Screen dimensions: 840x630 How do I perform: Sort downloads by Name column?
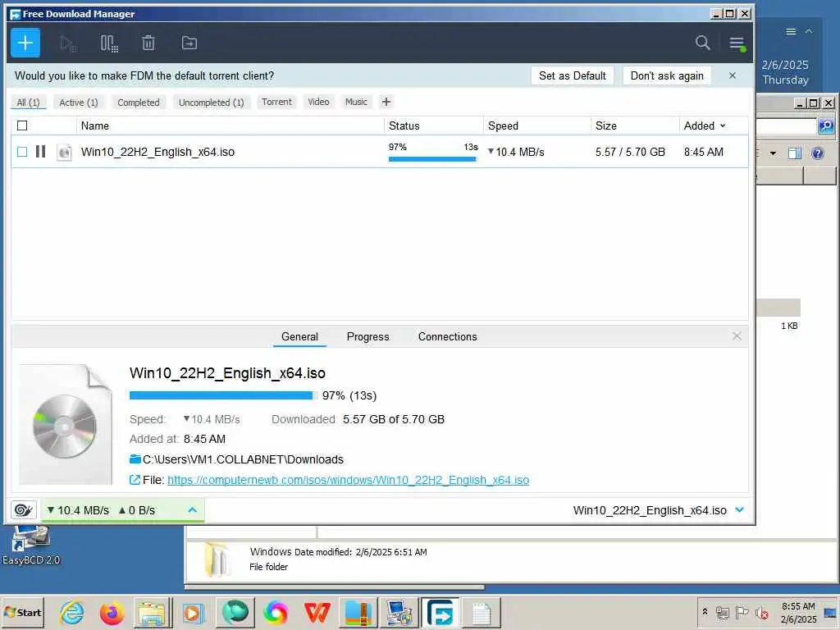click(95, 126)
